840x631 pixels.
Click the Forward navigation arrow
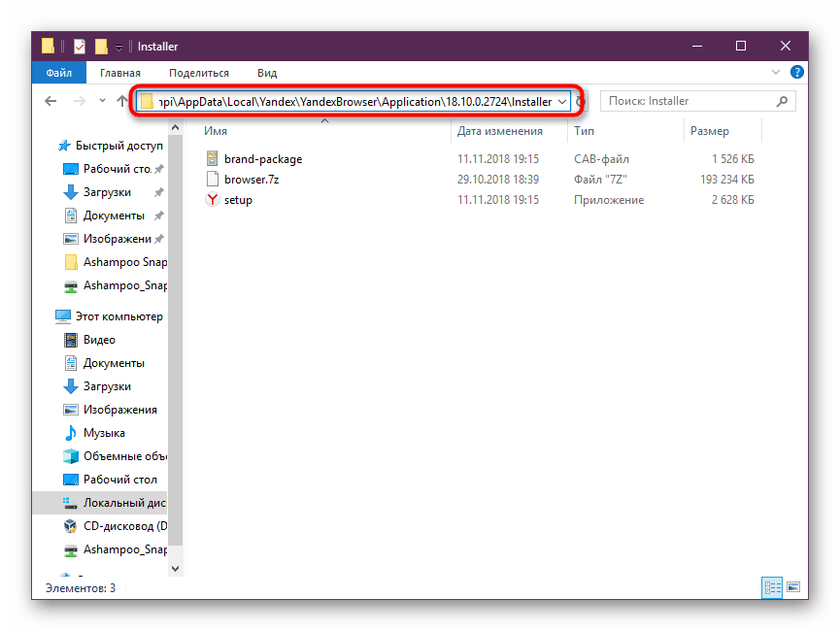[x=80, y=101]
